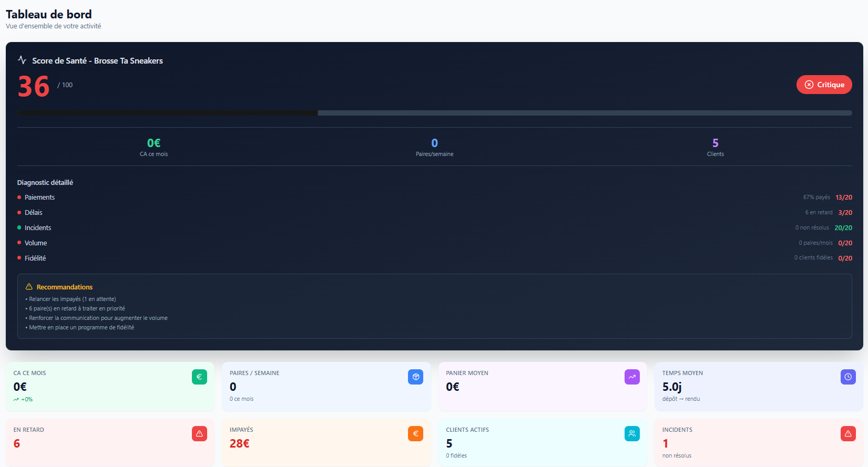Click the 0/20 Fidélité score

[x=845, y=258]
